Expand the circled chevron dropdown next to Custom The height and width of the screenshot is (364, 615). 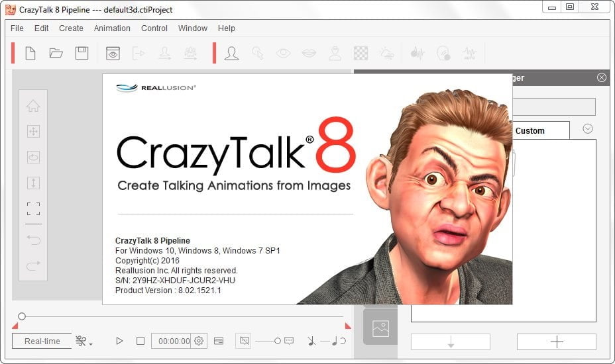click(x=588, y=129)
